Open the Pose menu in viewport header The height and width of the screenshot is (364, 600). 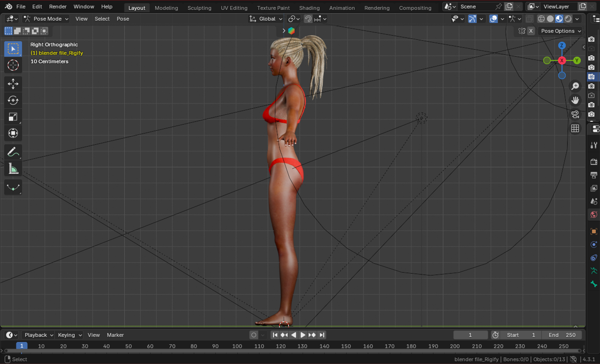tap(123, 19)
